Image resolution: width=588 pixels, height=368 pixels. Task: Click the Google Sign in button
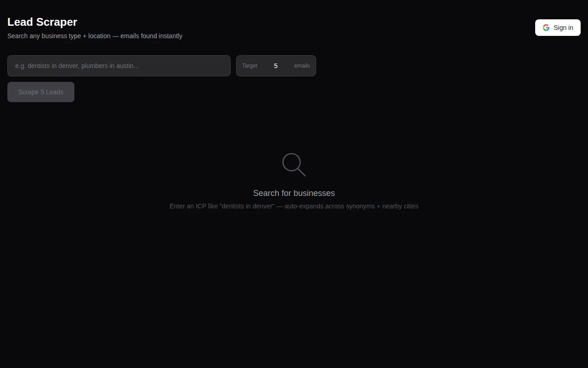point(558,28)
